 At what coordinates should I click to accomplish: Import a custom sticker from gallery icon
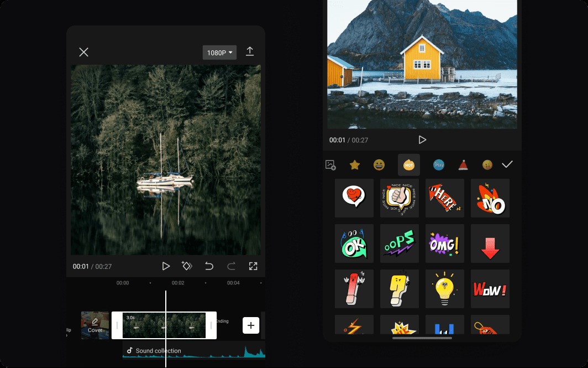click(x=330, y=165)
